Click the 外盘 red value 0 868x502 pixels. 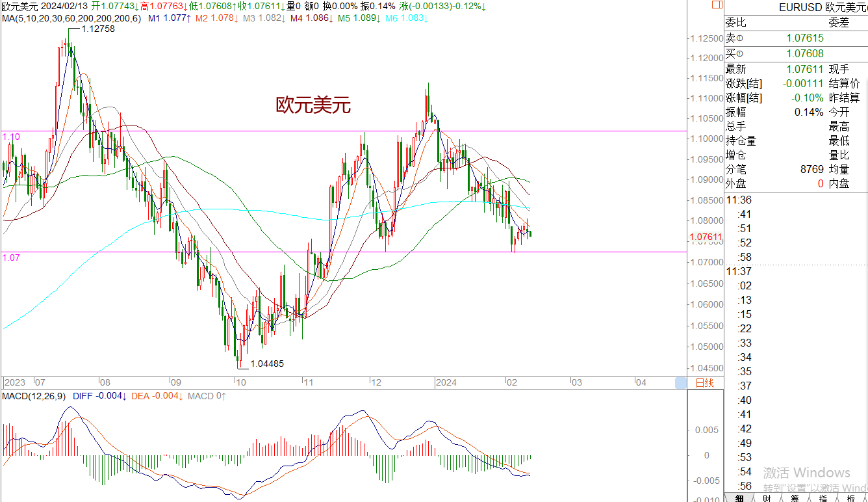coord(821,183)
